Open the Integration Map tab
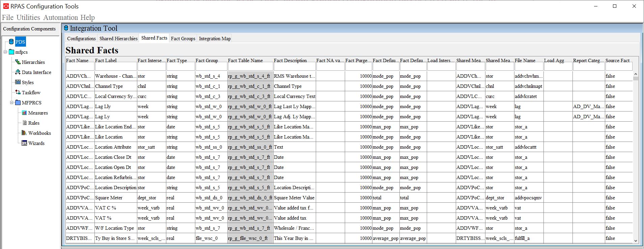Image resolution: width=644 pixels, height=249 pixels. (x=215, y=39)
